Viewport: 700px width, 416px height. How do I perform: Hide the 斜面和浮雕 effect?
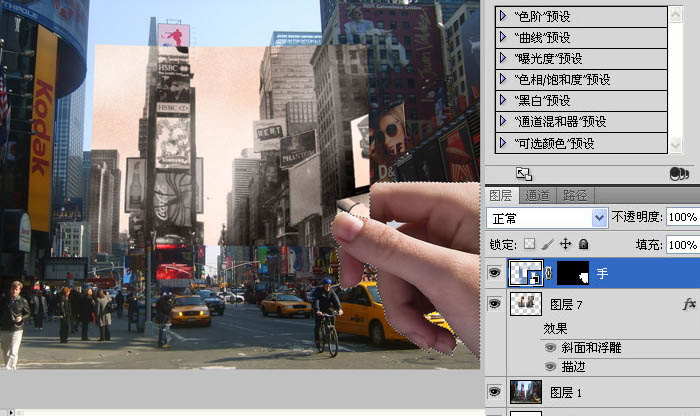click(x=550, y=348)
